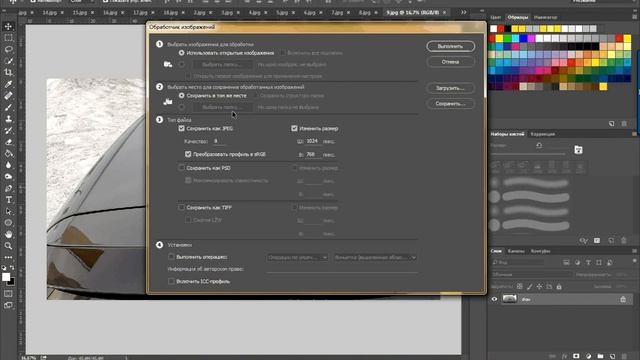Select the Paint Bucket tool
The height and width of the screenshot is (360, 640).
tap(9, 153)
